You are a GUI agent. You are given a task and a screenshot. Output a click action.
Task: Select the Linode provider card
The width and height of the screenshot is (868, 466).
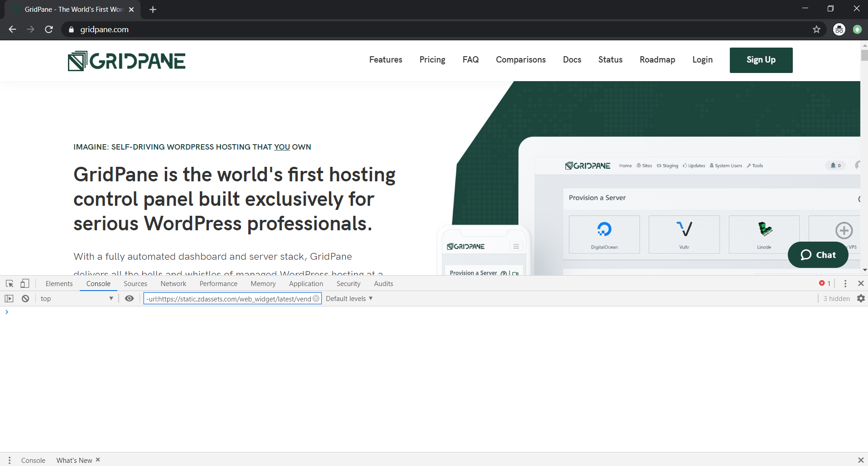click(x=764, y=234)
